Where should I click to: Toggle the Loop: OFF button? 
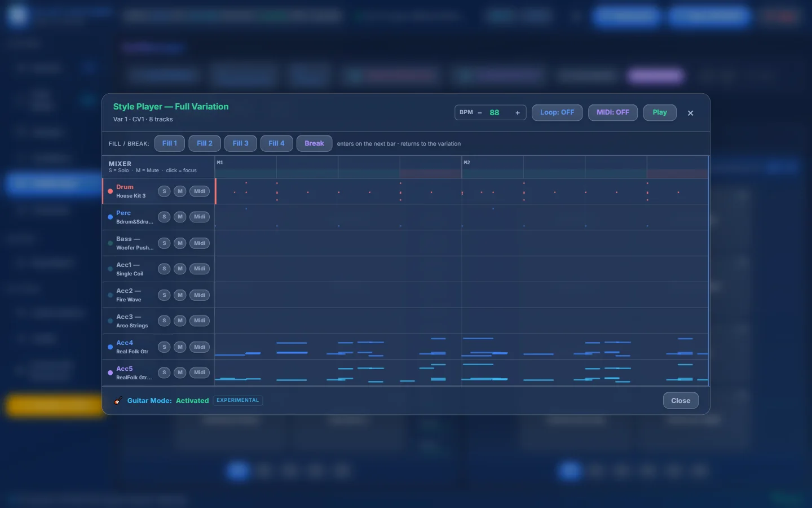tap(557, 112)
